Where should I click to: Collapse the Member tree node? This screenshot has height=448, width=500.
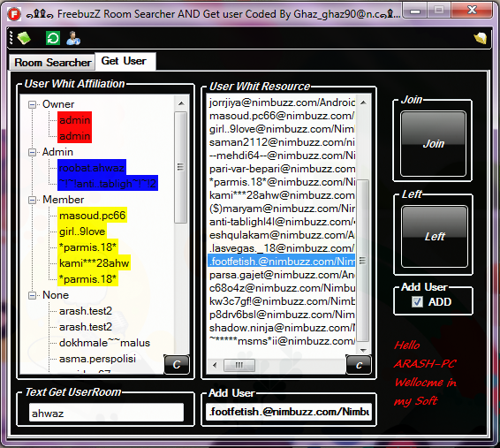(32, 201)
